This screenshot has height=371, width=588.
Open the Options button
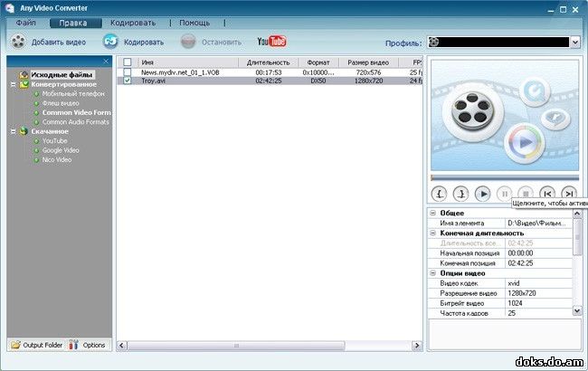(x=89, y=345)
